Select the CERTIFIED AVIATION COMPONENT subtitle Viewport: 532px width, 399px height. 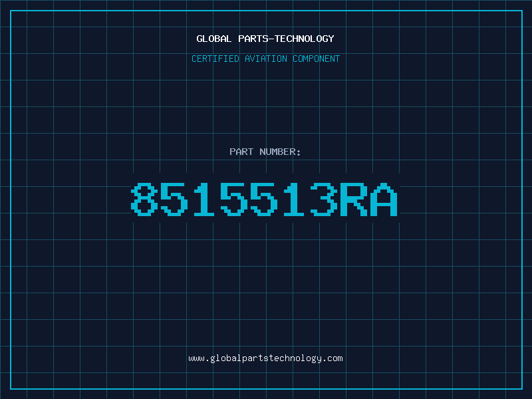[x=265, y=59]
